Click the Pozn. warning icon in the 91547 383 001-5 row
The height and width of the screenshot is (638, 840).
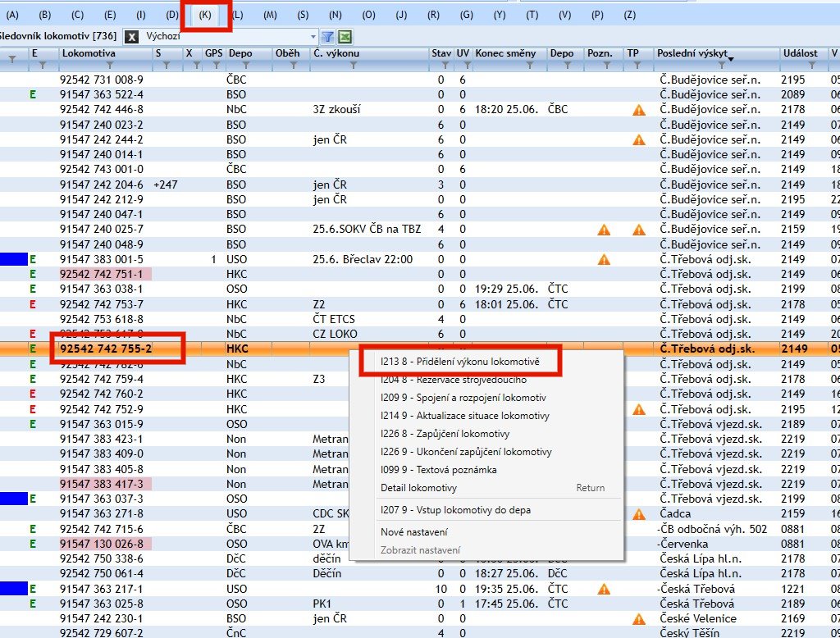[604, 260]
